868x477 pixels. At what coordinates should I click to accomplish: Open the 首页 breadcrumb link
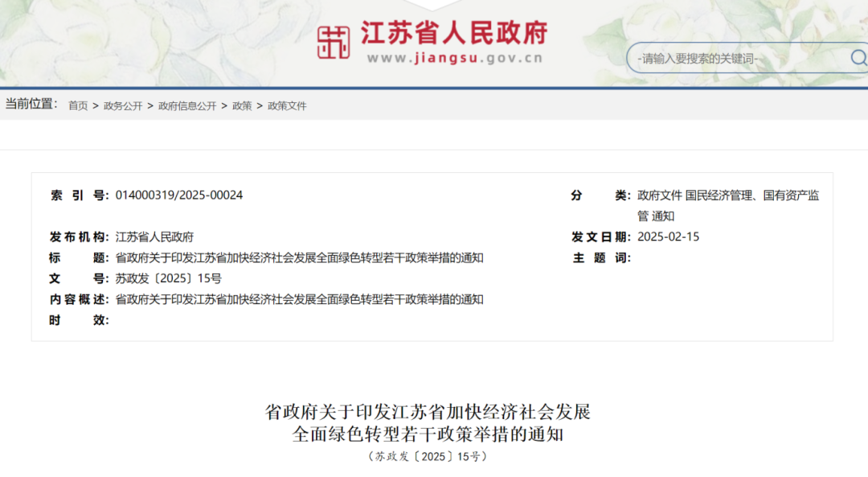76,105
